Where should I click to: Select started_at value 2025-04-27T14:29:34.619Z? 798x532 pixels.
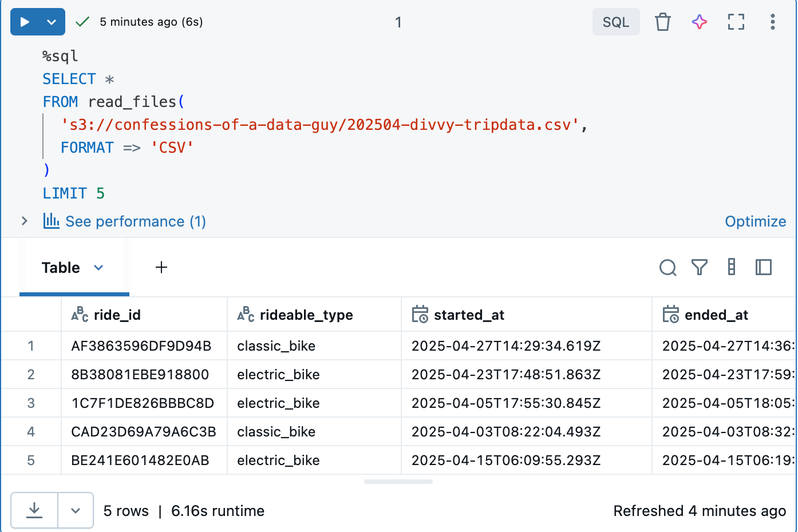527,346
